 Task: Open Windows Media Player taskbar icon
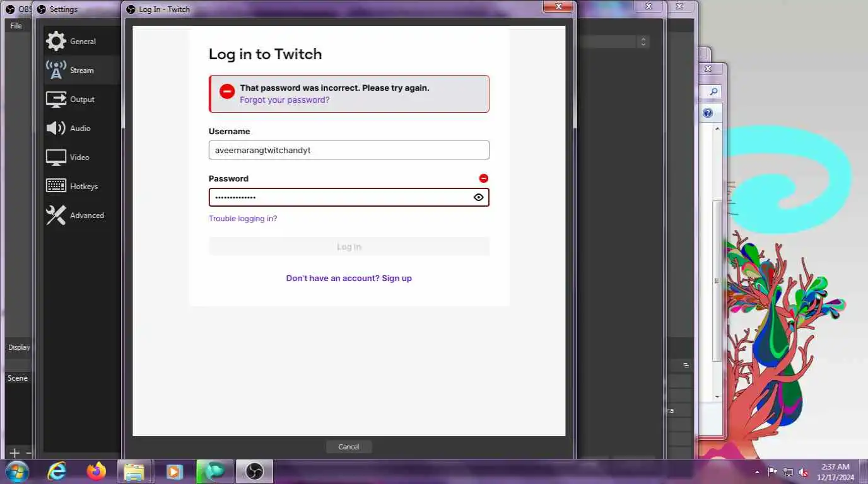[x=174, y=471]
